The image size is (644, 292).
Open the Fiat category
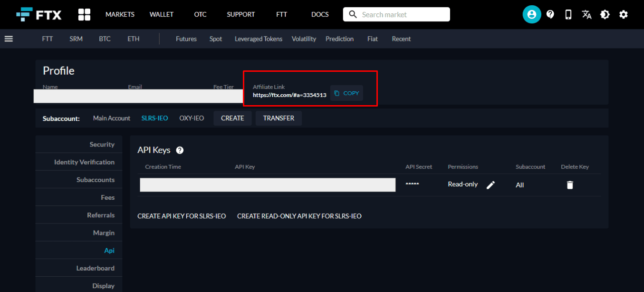click(x=373, y=39)
